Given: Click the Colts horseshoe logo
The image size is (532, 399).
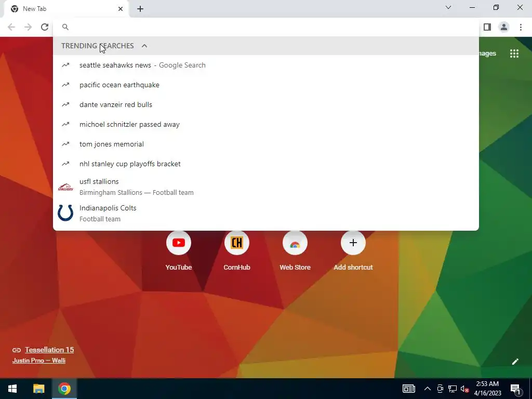Looking at the screenshot, I should point(65,213).
